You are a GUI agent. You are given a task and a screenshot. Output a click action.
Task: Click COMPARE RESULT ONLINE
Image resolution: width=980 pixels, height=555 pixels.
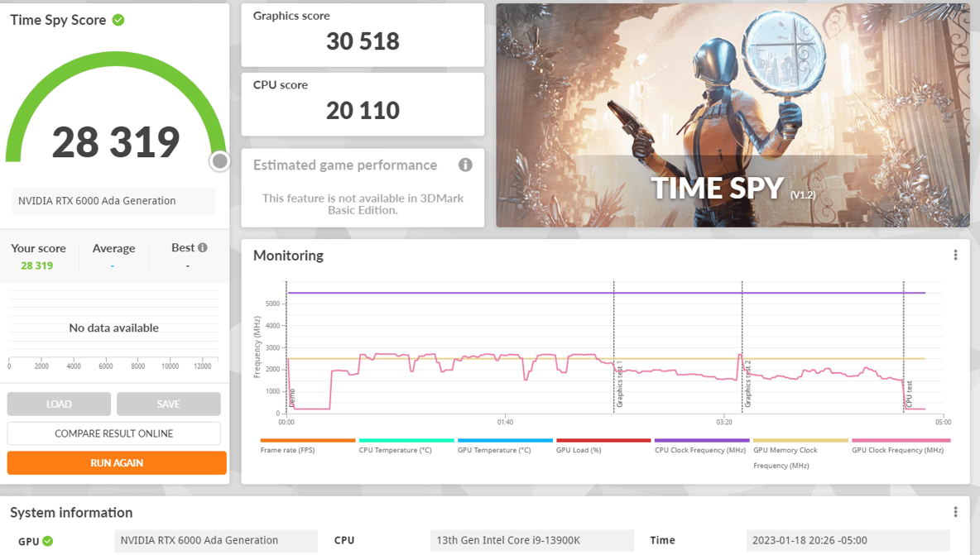[x=113, y=433]
